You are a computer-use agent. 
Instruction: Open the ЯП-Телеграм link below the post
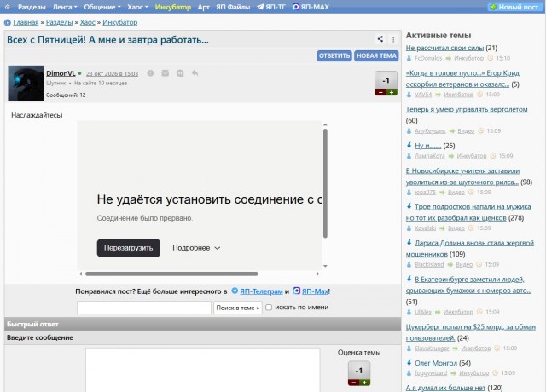point(261,291)
